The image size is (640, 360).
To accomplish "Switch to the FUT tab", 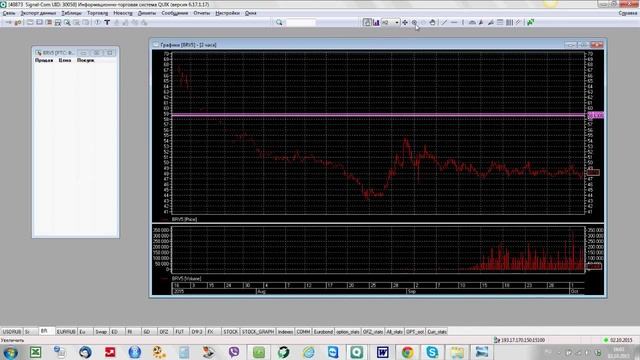I will [180, 332].
